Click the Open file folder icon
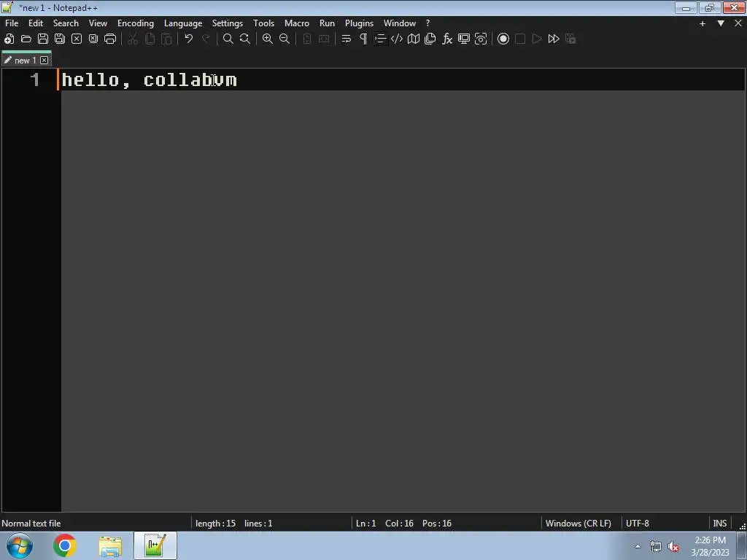The height and width of the screenshot is (560, 747). click(26, 39)
